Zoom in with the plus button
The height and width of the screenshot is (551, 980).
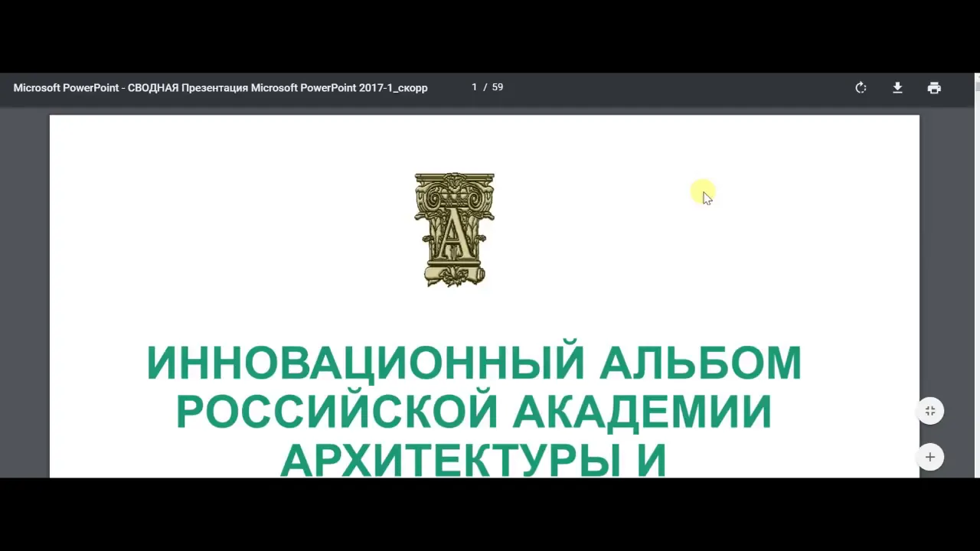tap(930, 457)
